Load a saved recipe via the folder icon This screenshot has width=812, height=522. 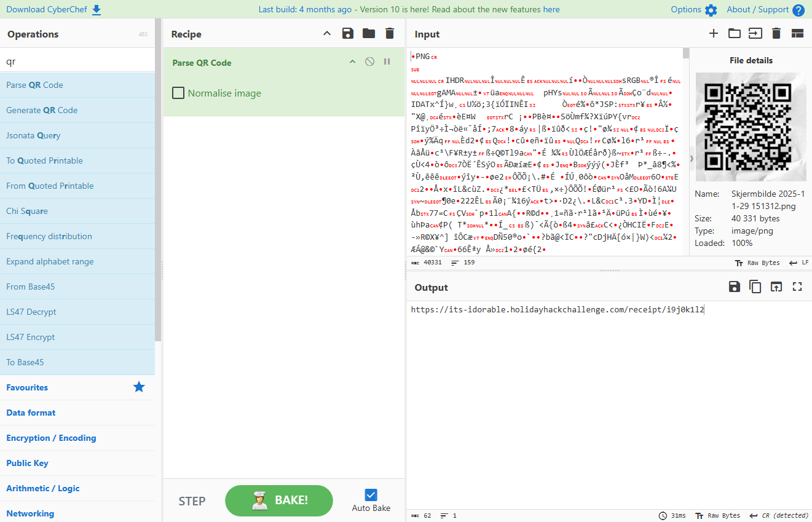(368, 34)
